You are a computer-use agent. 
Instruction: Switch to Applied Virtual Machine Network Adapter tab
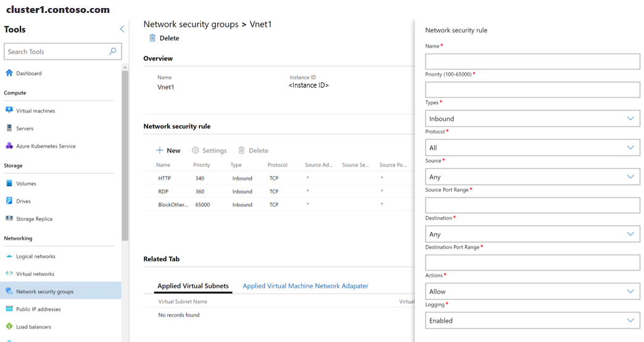(305, 286)
